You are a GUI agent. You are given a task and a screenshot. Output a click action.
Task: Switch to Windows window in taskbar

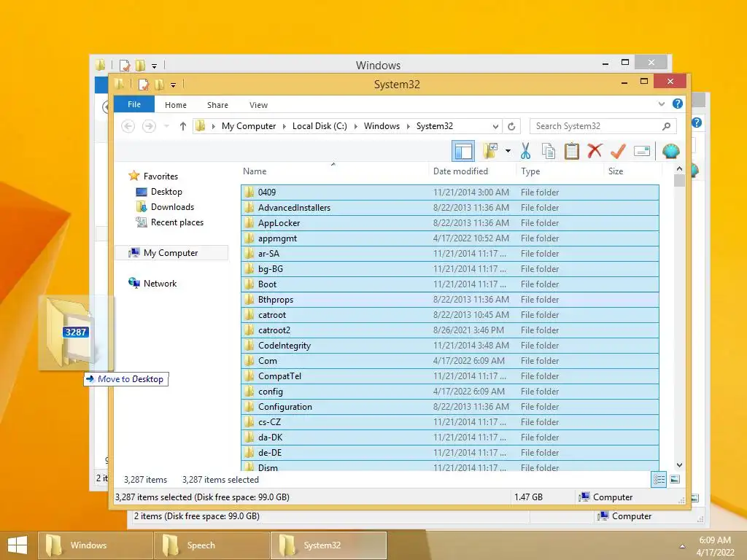pyautogui.click(x=96, y=545)
